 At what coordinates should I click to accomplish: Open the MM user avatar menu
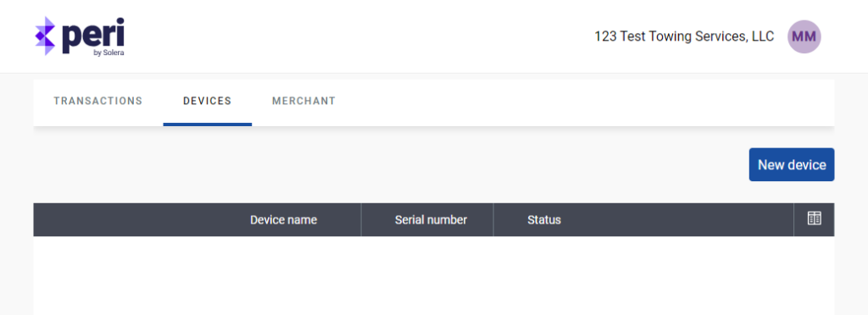[804, 36]
